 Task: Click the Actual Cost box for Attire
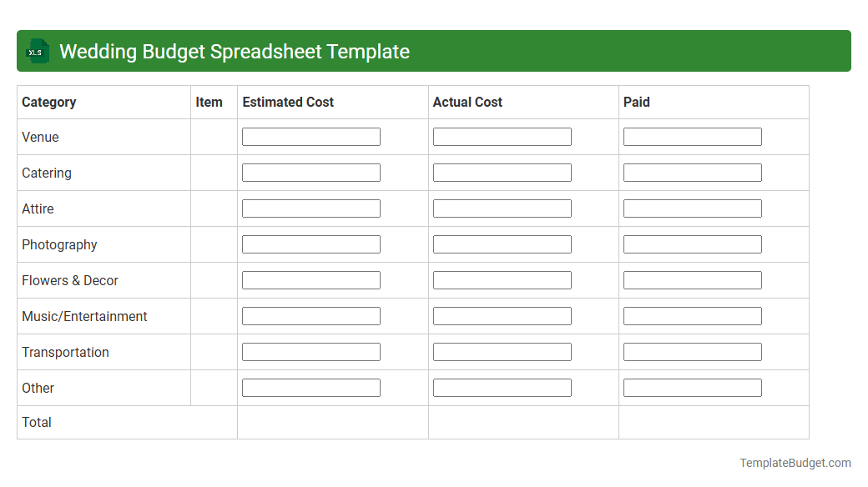pyautogui.click(x=502, y=208)
